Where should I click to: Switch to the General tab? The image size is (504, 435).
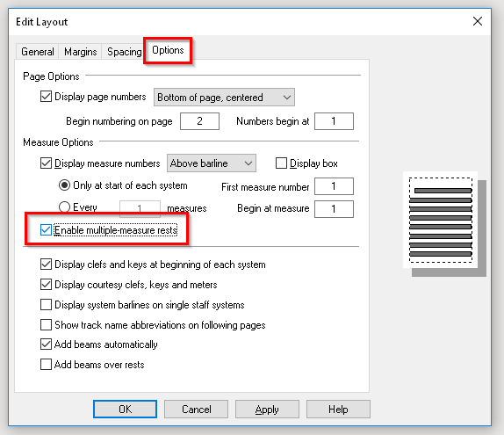[x=37, y=52]
